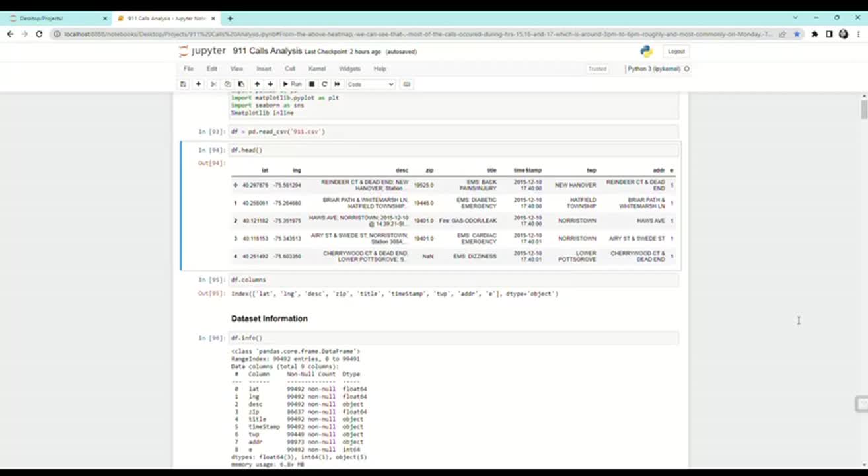Close the 911 Calls Analysis tab

(x=213, y=19)
